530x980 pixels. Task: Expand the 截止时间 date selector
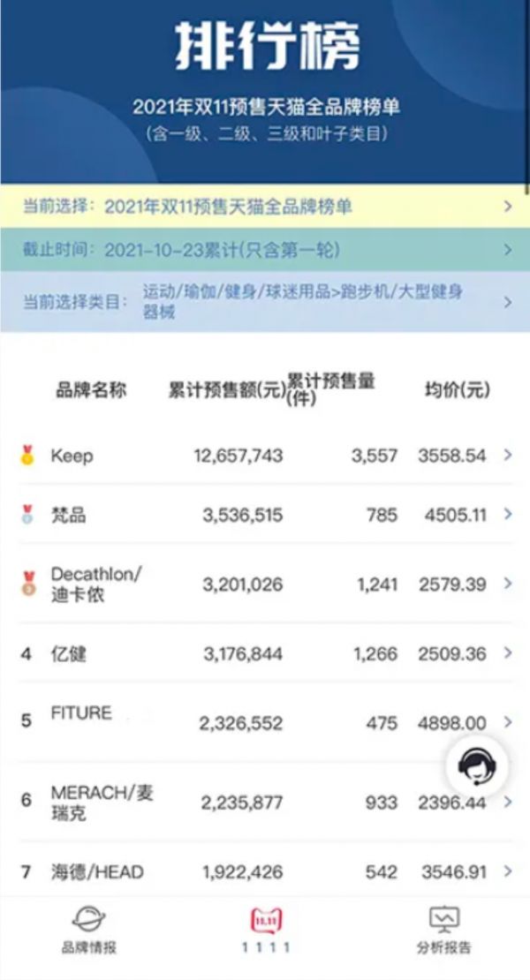tap(508, 250)
